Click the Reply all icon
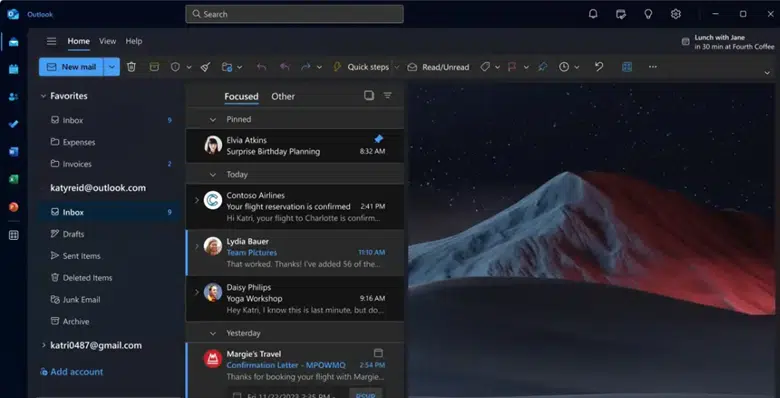This screenshot has width=780, height=398. (x=285, y=67)
